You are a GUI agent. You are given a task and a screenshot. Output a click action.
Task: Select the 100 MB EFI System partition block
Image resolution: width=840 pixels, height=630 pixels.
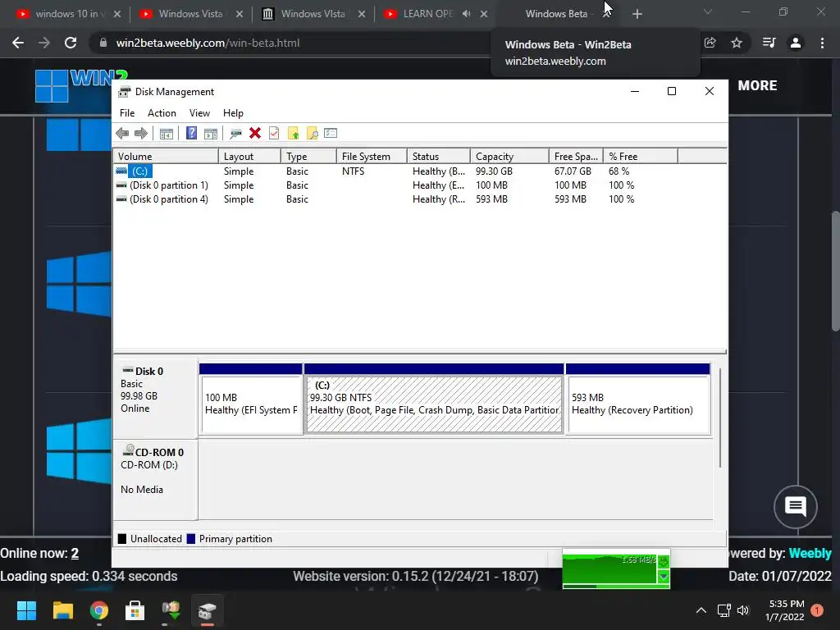(250, 399)
